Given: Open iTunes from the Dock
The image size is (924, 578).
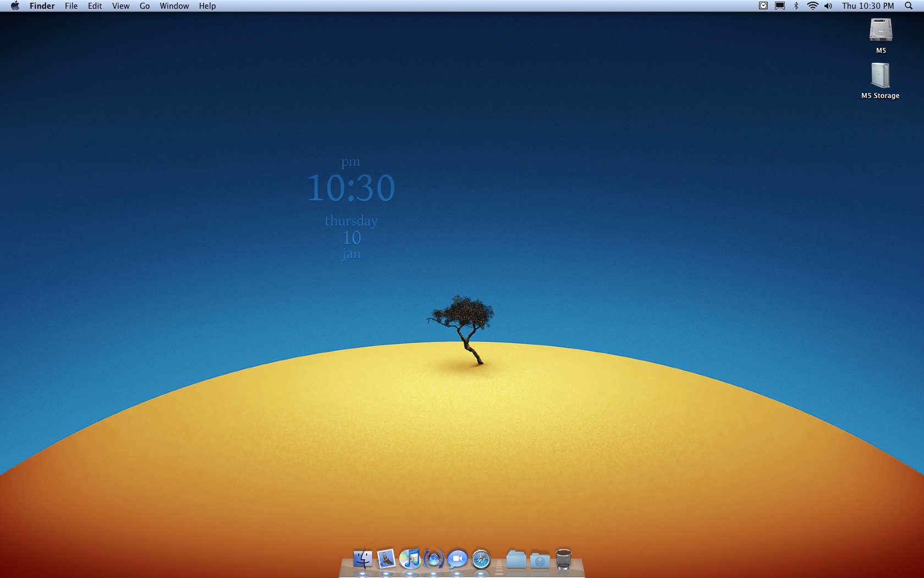Looking at the screenshot, I should coord(410,559).
